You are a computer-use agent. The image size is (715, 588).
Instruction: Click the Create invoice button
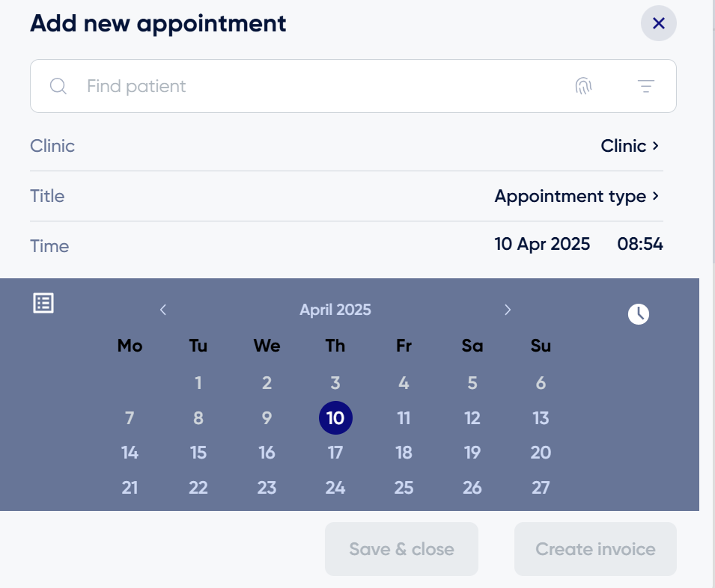point(595,549)
